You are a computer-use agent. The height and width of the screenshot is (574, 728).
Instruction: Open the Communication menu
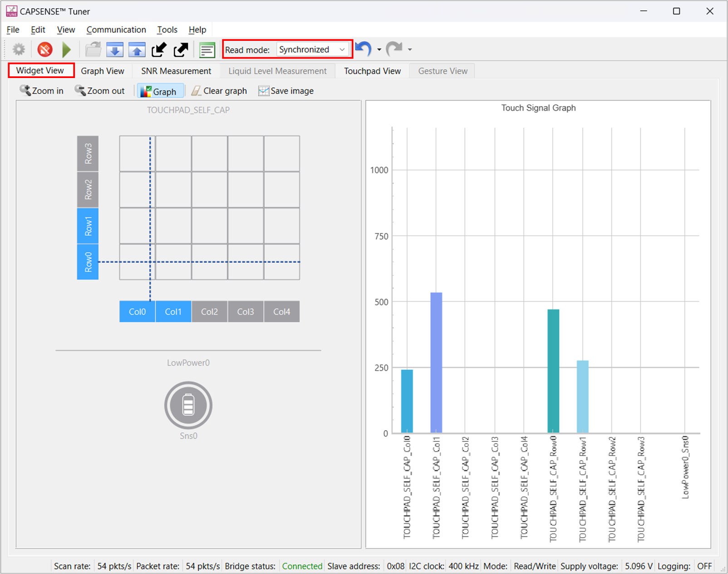pos(116,30)
